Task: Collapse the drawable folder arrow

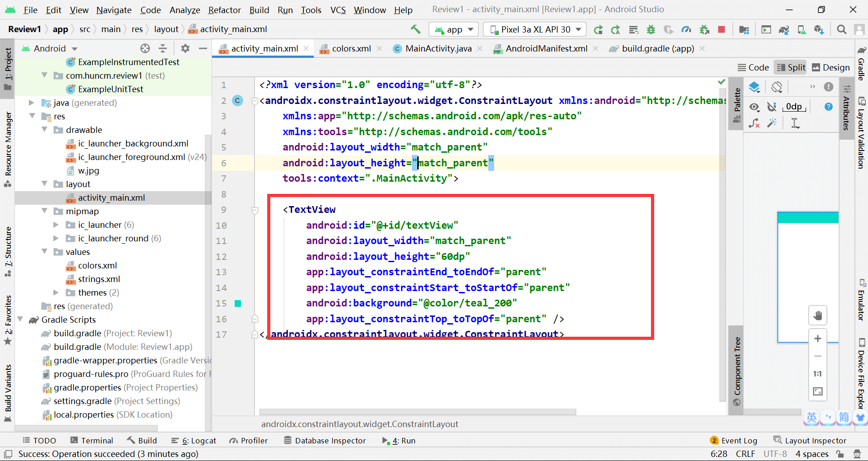Action: coord(44,130)
